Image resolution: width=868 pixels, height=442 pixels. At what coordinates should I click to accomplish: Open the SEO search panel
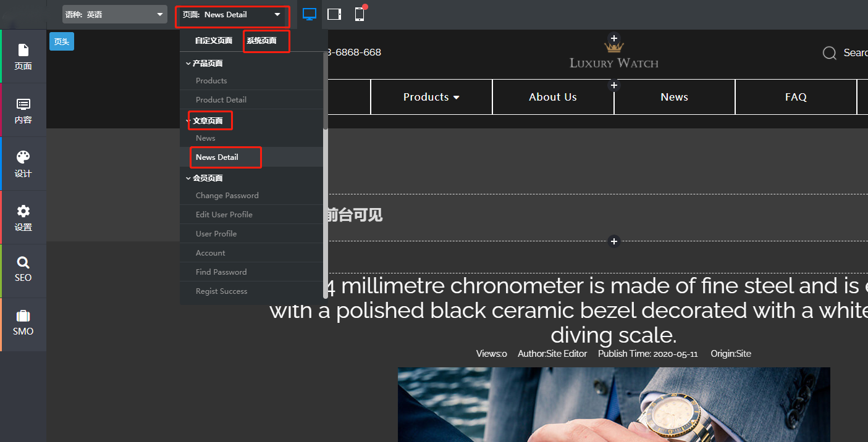click(x=23, y=269)
